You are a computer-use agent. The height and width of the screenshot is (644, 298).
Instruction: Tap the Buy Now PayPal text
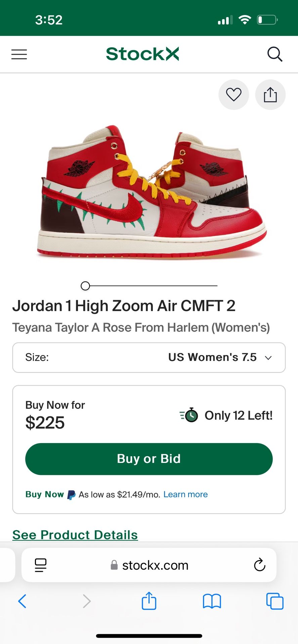pyautogui.click(x=45, y=494)
